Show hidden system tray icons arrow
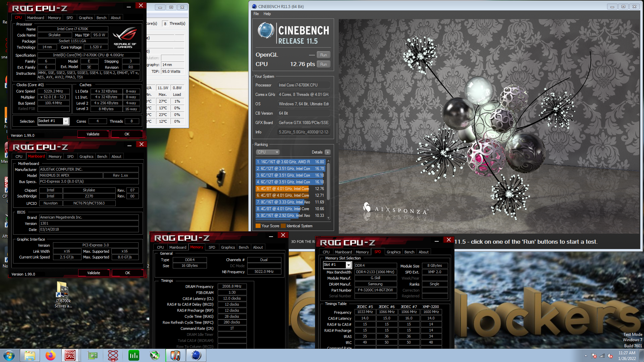Screen dimensions: 644x362 coord(586,356)
